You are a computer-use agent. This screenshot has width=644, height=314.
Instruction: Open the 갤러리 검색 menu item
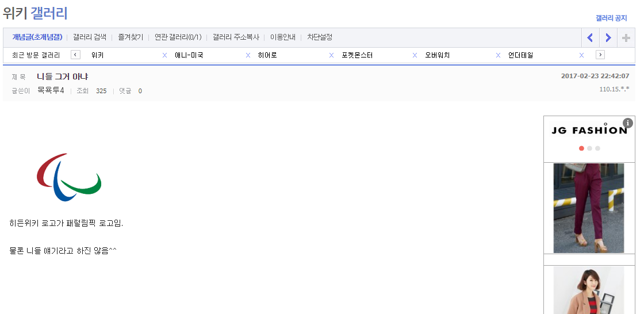click(90, 37)
